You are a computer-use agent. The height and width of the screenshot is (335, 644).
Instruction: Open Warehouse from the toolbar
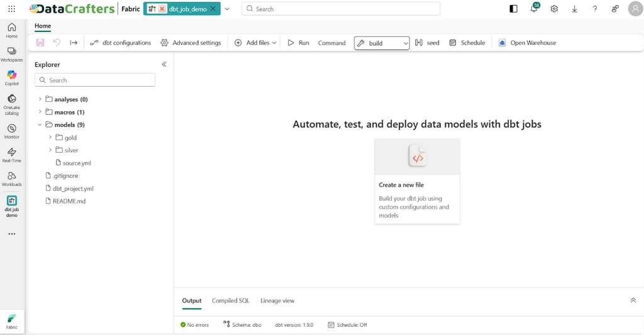click(528, 43)
